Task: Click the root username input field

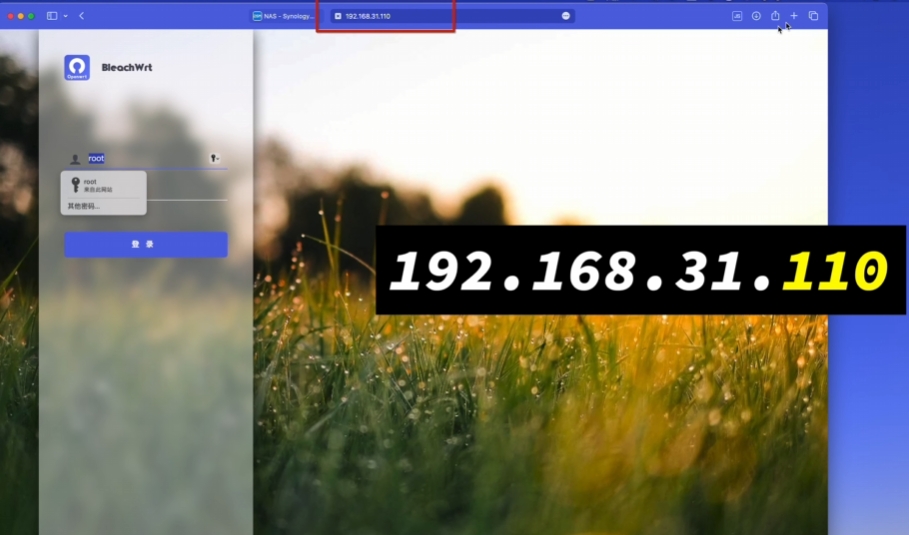Action: 150,158
